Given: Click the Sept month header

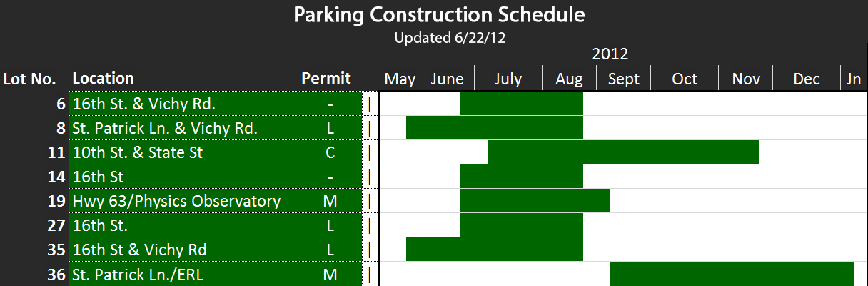Looking at the screenshot, I should pyautogui.click(x=624, y=79).
